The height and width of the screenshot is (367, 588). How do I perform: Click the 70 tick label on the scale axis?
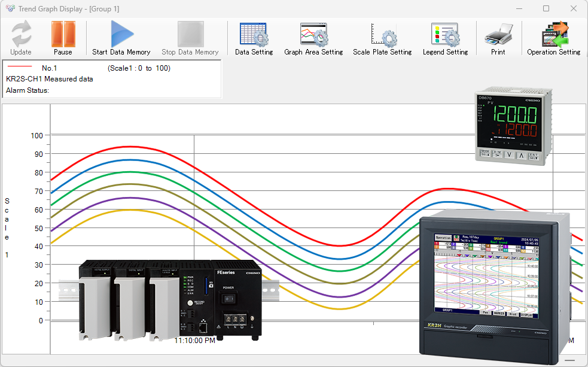coord(39,191)
